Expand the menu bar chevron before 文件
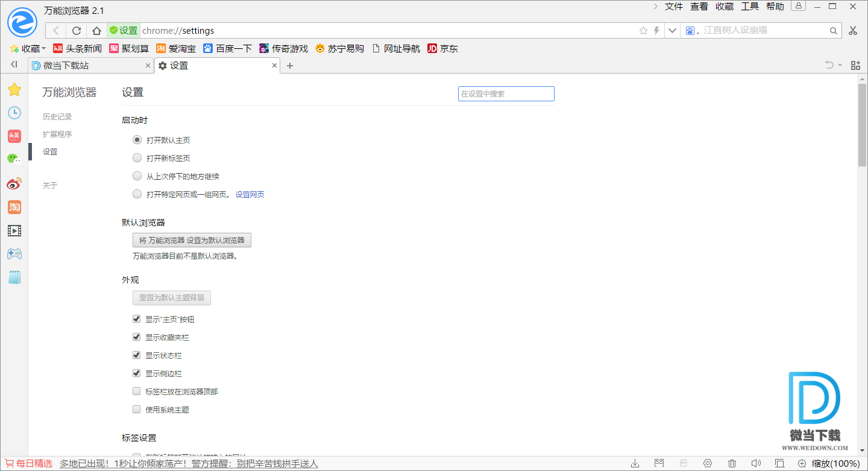The width and height of the screenshot is (868, 471). [x=656, y=6]
